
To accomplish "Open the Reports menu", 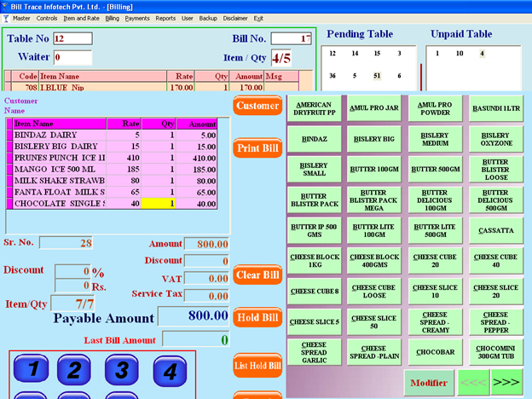I will [x=165, y=18].
